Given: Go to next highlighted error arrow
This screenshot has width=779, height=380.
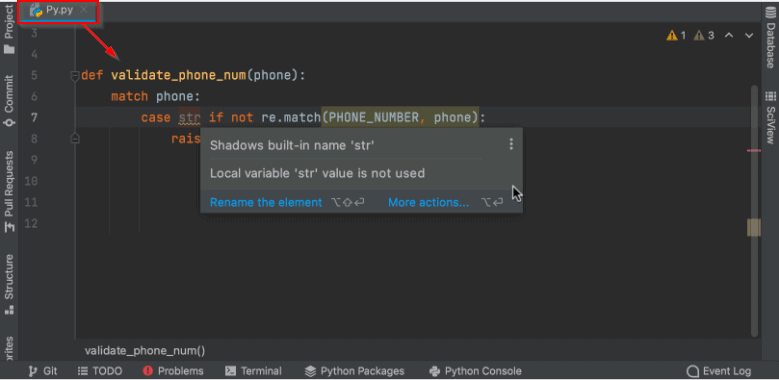Looking at the screenshot, I should coord(749,35).
